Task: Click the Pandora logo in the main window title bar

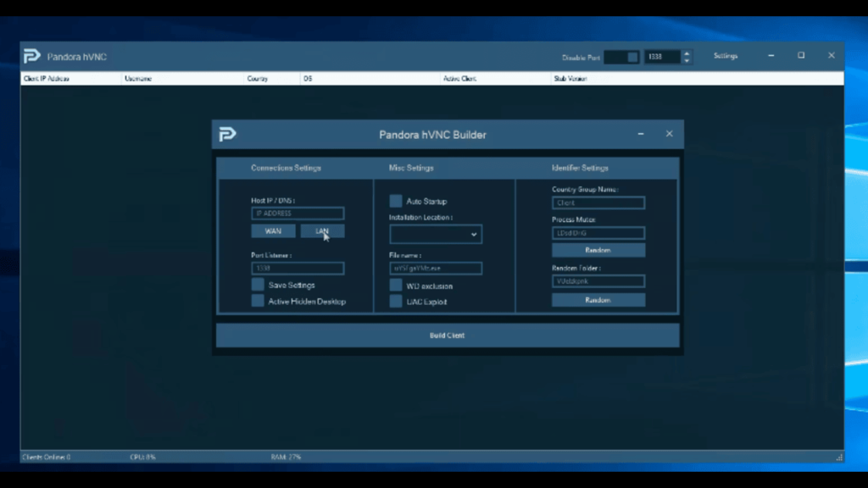Action: pyautogui.click(x=32, y=57)
